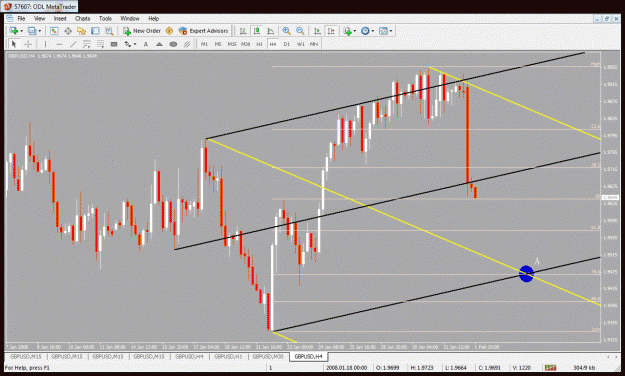The height and width of the screenshot is (376, 625).
Task: Set timeframe to MN monthly
Action: click(x=314, y=44)
